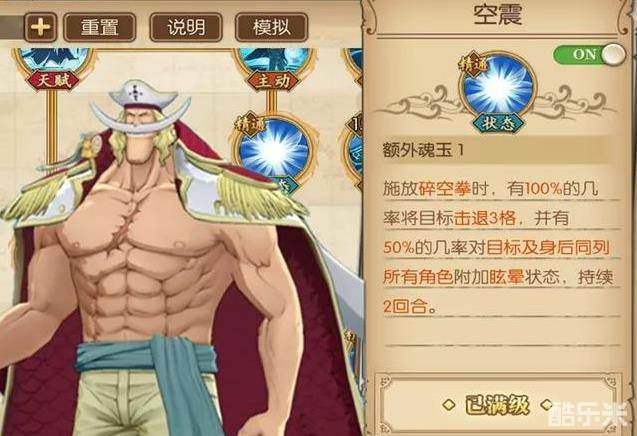Click the partially hidden skill node right of burst
Screen dimensions: 637x436
353,152
